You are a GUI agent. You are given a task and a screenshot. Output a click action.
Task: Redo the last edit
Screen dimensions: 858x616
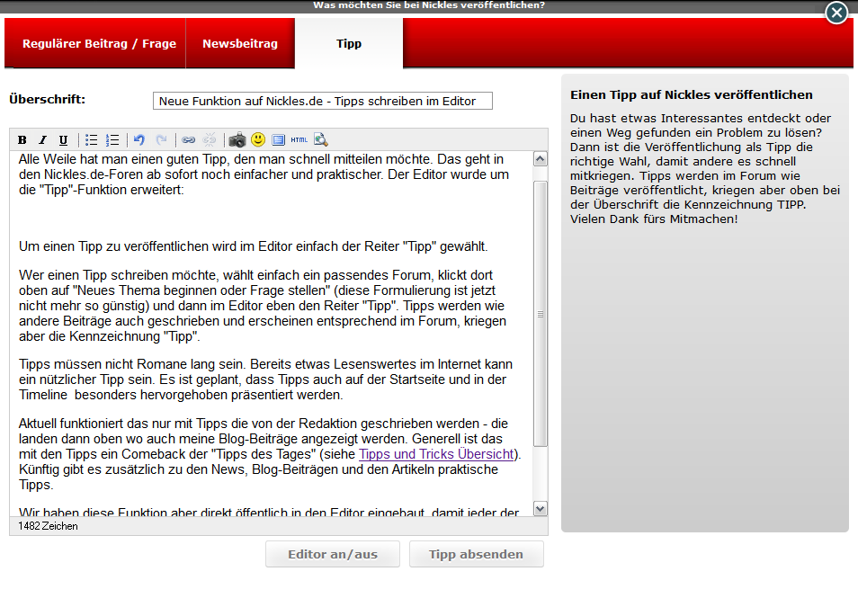(x=161, y=140)
